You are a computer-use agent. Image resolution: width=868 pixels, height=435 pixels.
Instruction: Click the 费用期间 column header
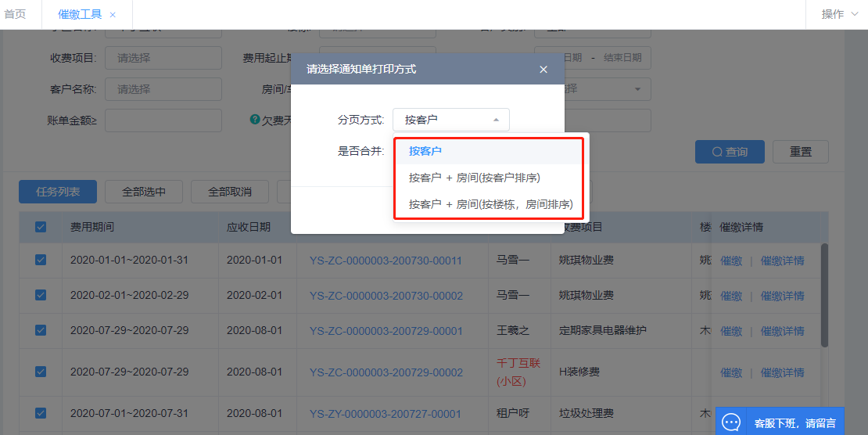(92, 227)
